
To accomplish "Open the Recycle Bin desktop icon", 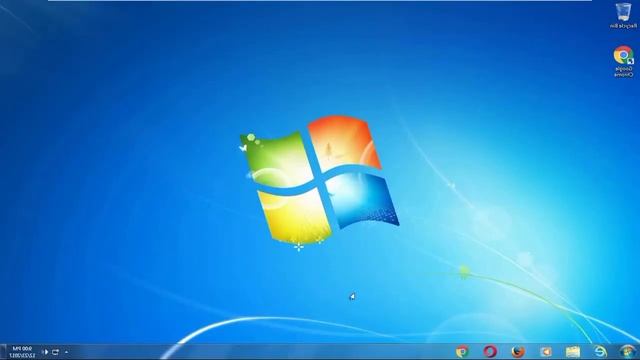I will pyautogui.click(x=623, y=16).
